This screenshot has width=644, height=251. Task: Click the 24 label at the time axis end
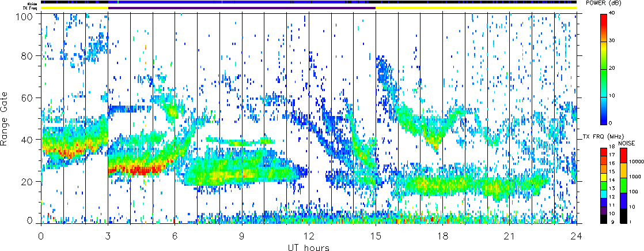click(x=577, y=236)
